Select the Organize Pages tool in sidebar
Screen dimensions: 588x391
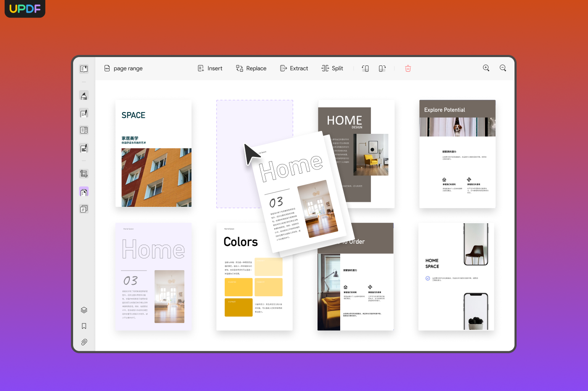pyautogui.click(x=84, y=192)
